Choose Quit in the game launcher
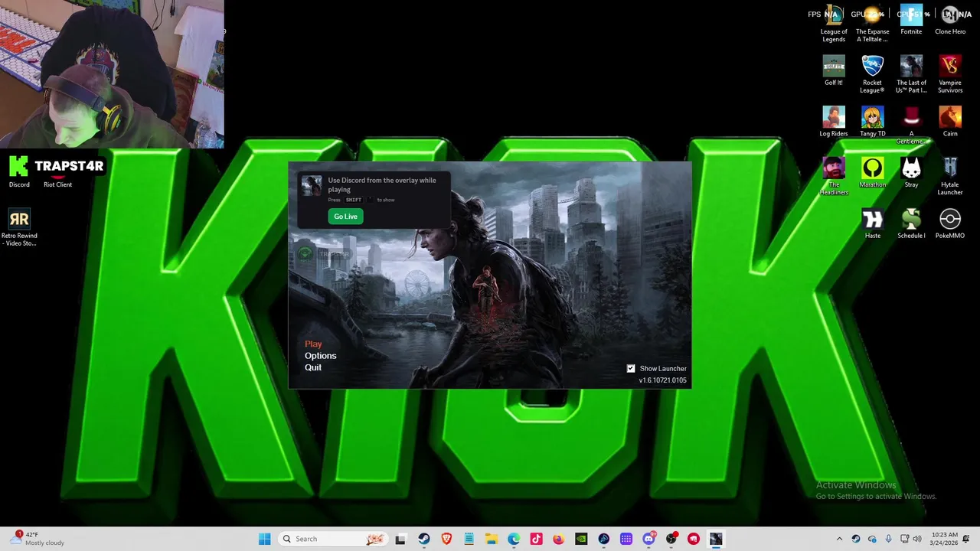980x551 pixels. pos(313,367)
